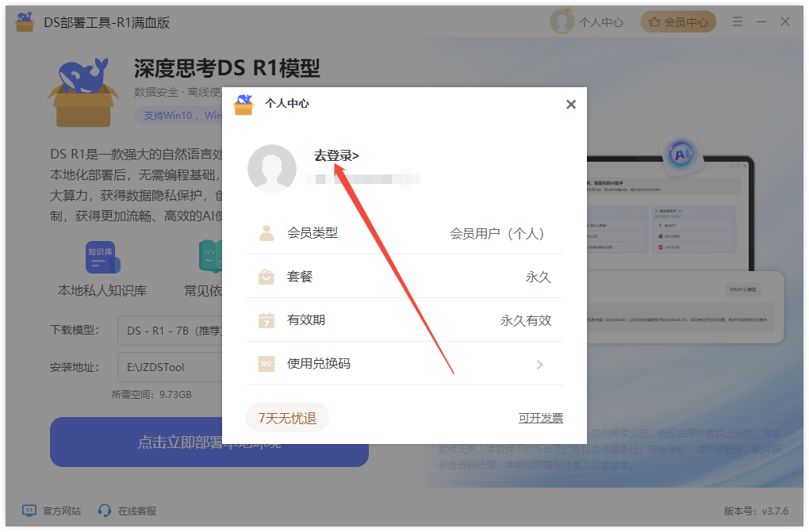This screenshot has width=809, height=532.
Task: Expand the 使用兑换码 chevron arrow
Action: [539, 364]
